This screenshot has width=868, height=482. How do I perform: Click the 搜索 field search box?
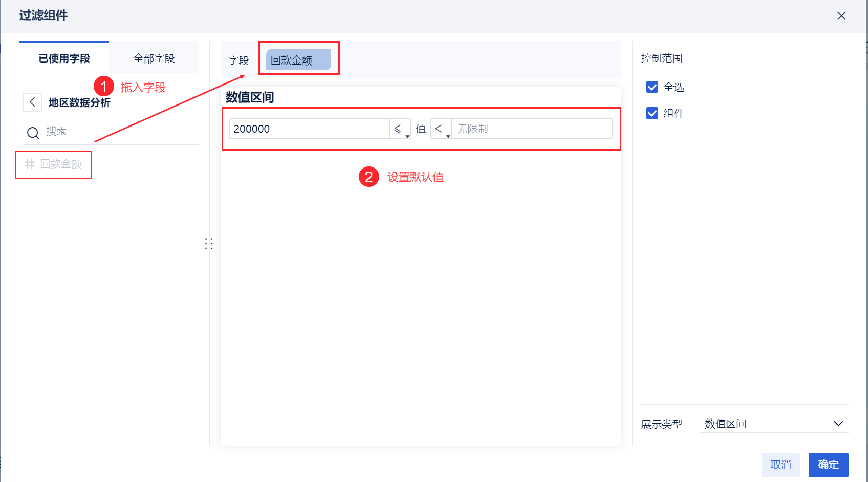118,132
